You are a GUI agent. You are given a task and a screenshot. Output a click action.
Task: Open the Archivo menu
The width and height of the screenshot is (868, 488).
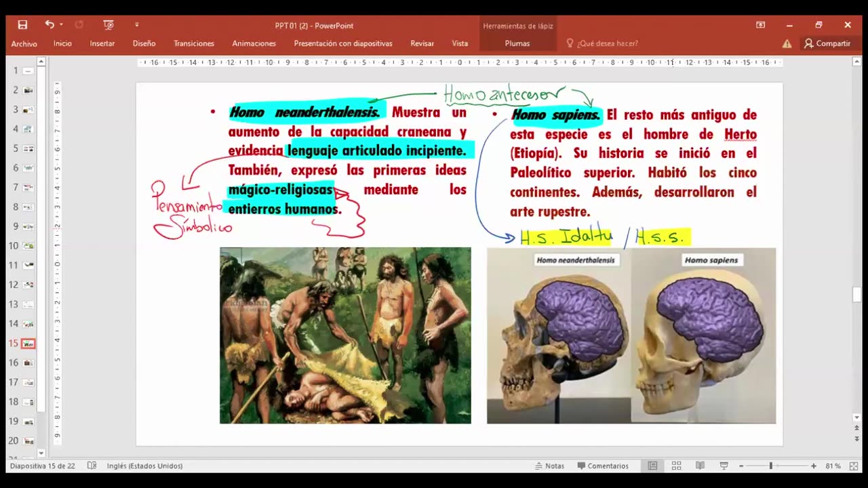point(24,43)
